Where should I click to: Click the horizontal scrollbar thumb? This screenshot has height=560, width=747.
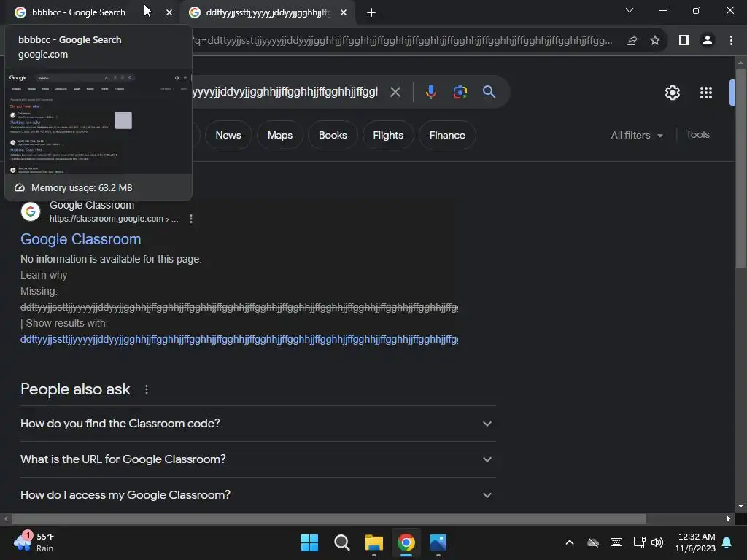click(x=329, y=518)
